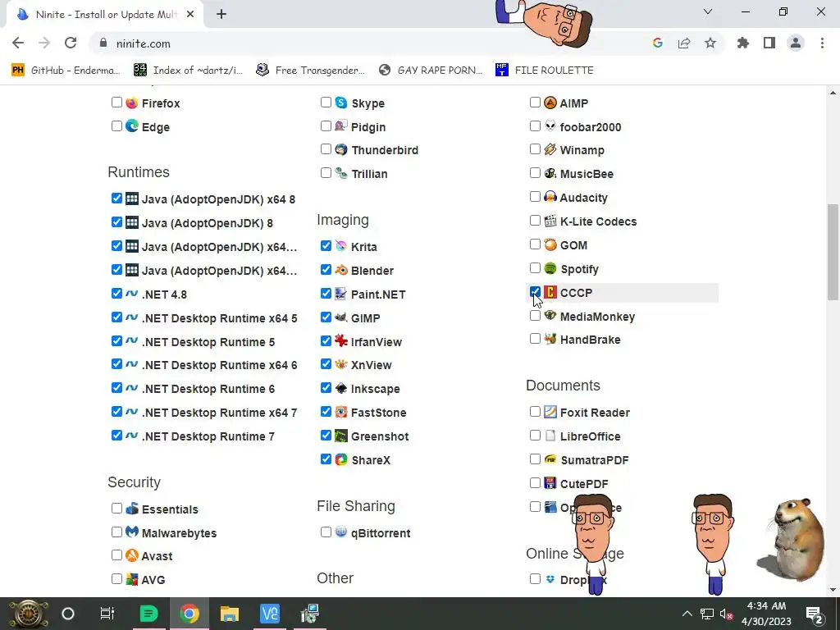Image resolution: width=840 pixels, height=630 pixels.
Task: Click the Edge browser icon
Action: tap(132, 126)
